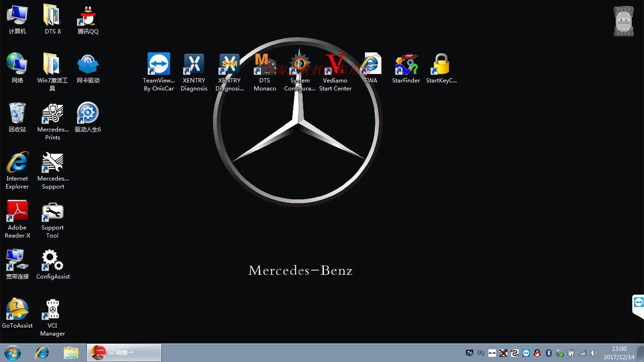Select the System Configuration shortcut
This screenshot has height=362, width=644.
pyautogui.click(x=300, y=72)
